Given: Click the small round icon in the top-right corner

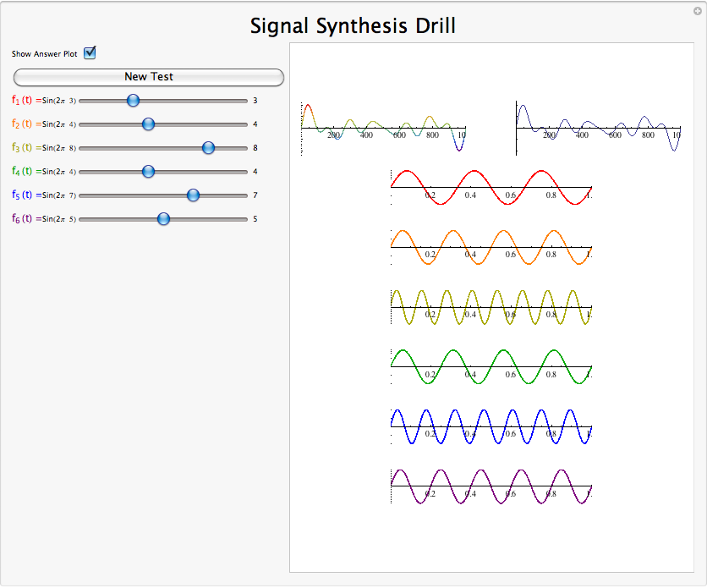Looking at the screenshot, I should [697, 10].
